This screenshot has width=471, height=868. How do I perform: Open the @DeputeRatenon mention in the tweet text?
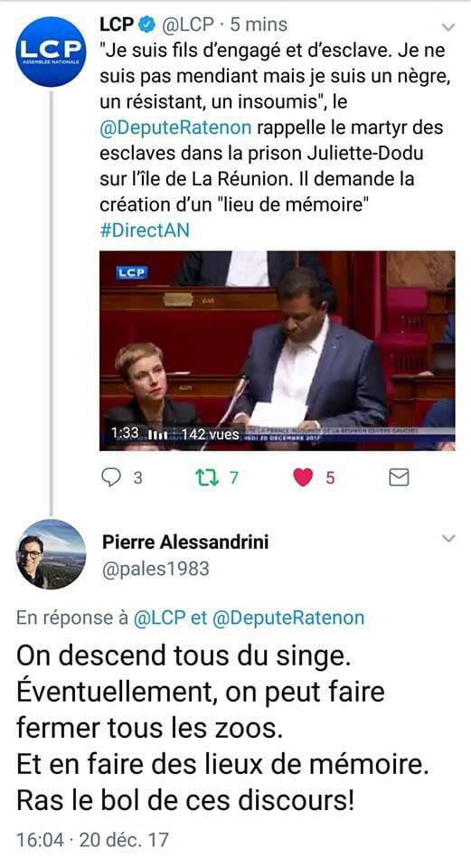(x=175, y=127)
